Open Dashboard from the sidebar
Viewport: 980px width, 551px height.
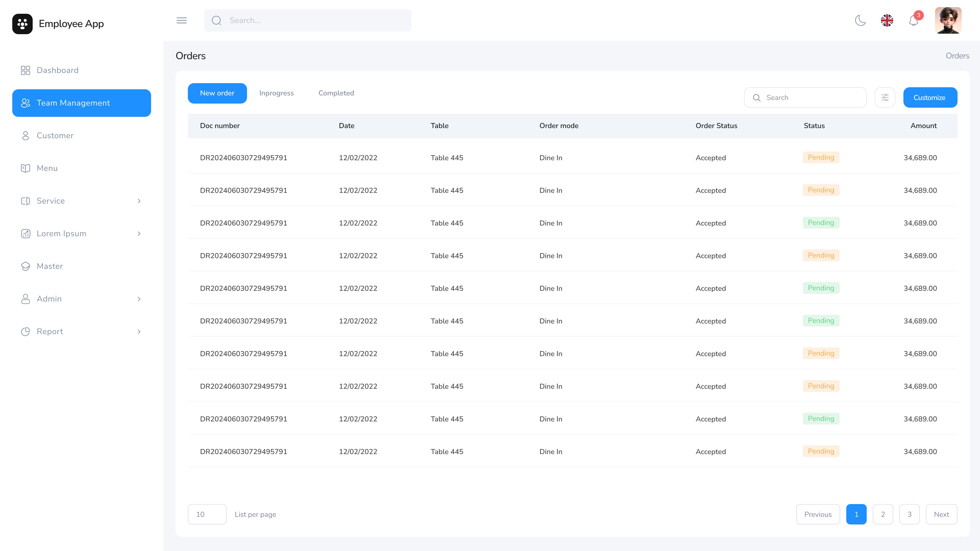coord(57,70)
